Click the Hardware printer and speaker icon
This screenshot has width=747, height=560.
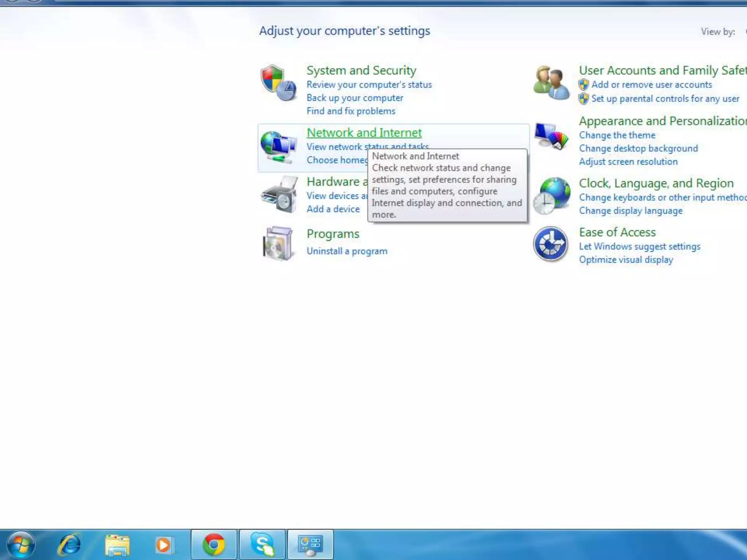(279, 195)
